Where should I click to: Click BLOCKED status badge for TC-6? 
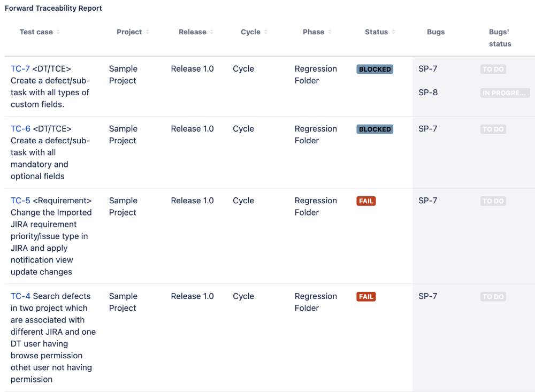[x=374, y=129]
